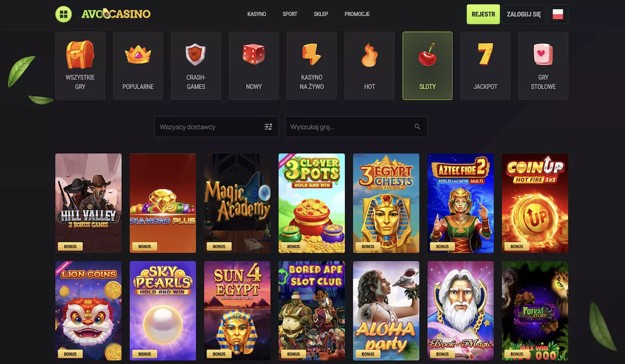Viewport: 625px width, 364px height.
Task: Select the Hot flame category
Action: pos(369,66)
